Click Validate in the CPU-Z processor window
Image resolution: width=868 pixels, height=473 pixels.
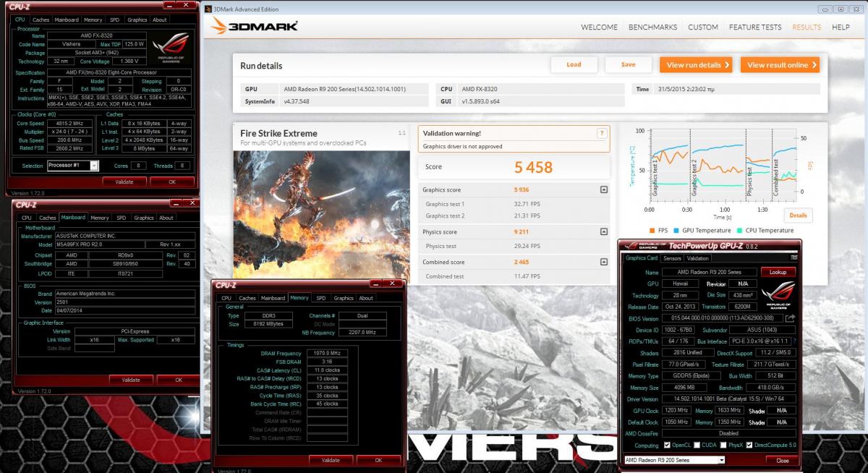[124, 182]
